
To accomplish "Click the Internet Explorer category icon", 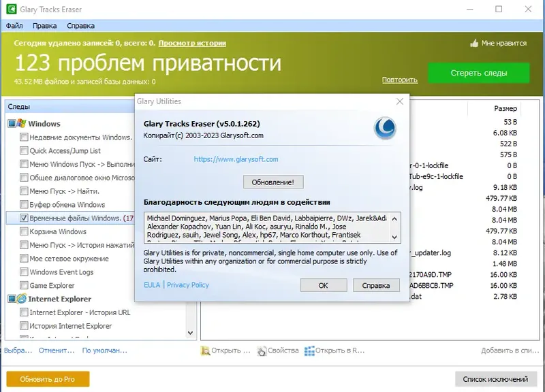I will click(x=22, y=299).
